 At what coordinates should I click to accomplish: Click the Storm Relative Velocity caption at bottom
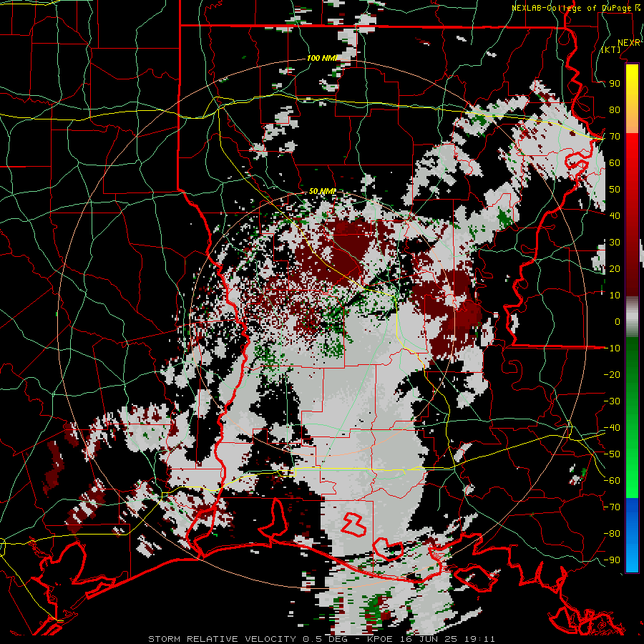[321, 639]
